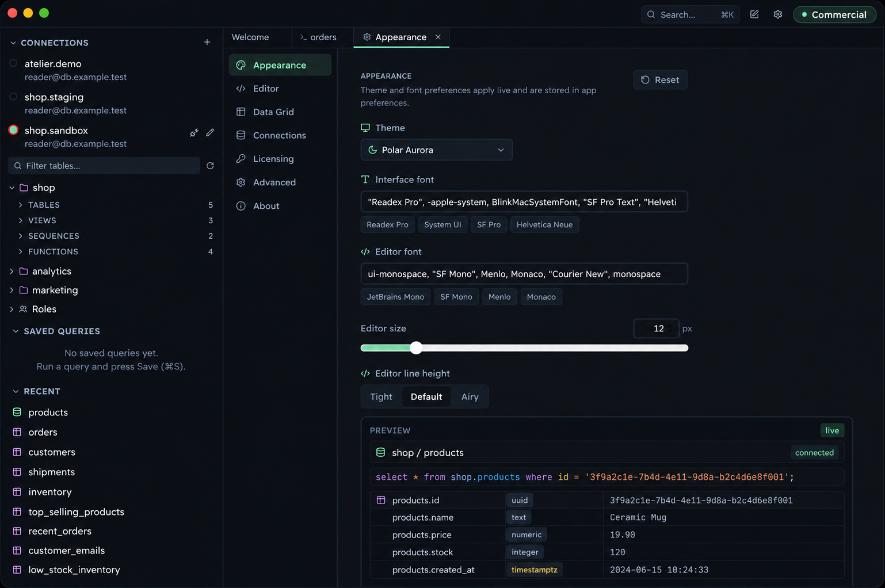Select atelier.demo connection status circle
This screenshot has width=885, height=588.
click(13, 63)
